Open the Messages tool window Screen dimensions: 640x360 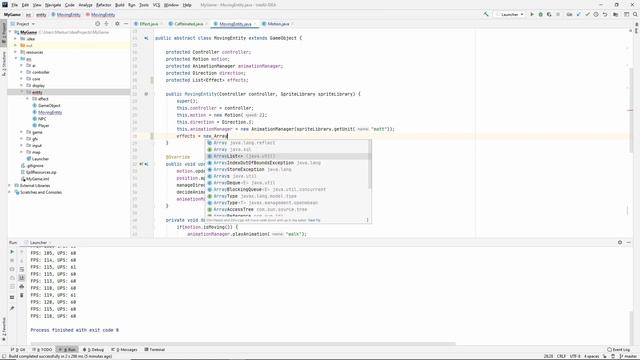pyautogui.click(x=124, y=350)
